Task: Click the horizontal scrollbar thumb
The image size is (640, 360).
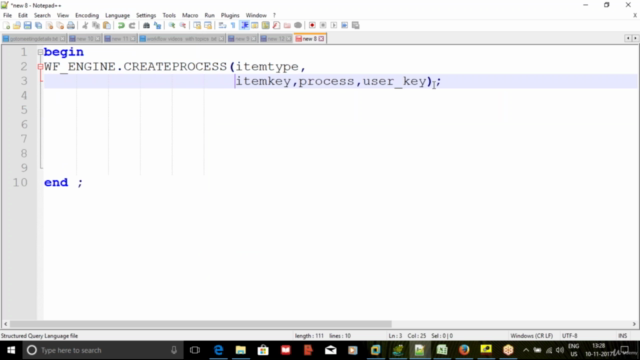Action: [200, 324]
